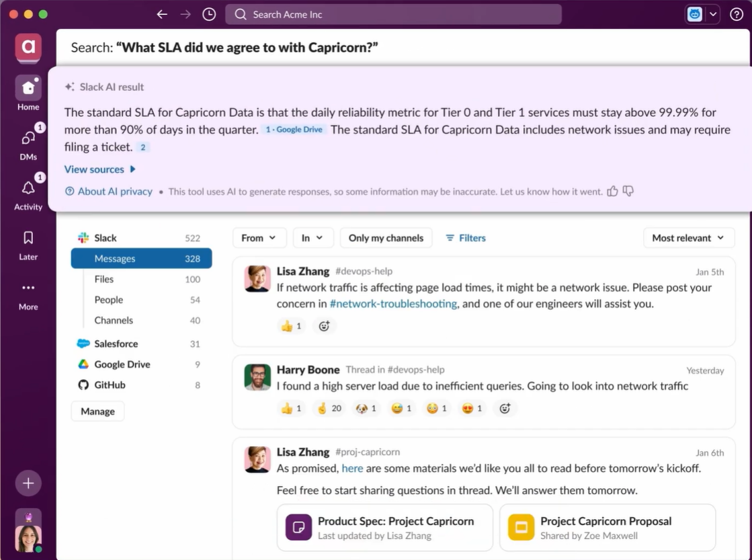Open source citation number 2
The height and width of the screenshot is (560, 752).
143,147
